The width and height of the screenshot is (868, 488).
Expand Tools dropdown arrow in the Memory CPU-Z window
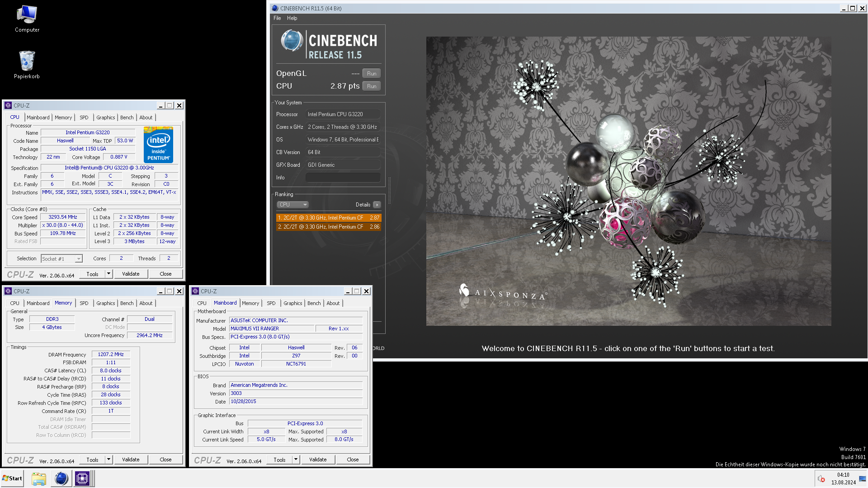click(x=108, y=460)
